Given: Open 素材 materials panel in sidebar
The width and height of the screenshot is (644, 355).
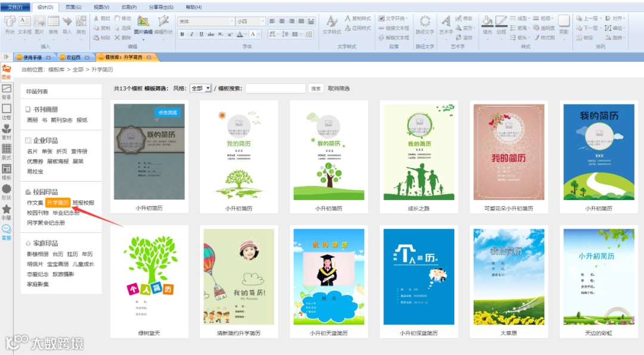Looking at the screenshot, I should [x=7, y=132].
